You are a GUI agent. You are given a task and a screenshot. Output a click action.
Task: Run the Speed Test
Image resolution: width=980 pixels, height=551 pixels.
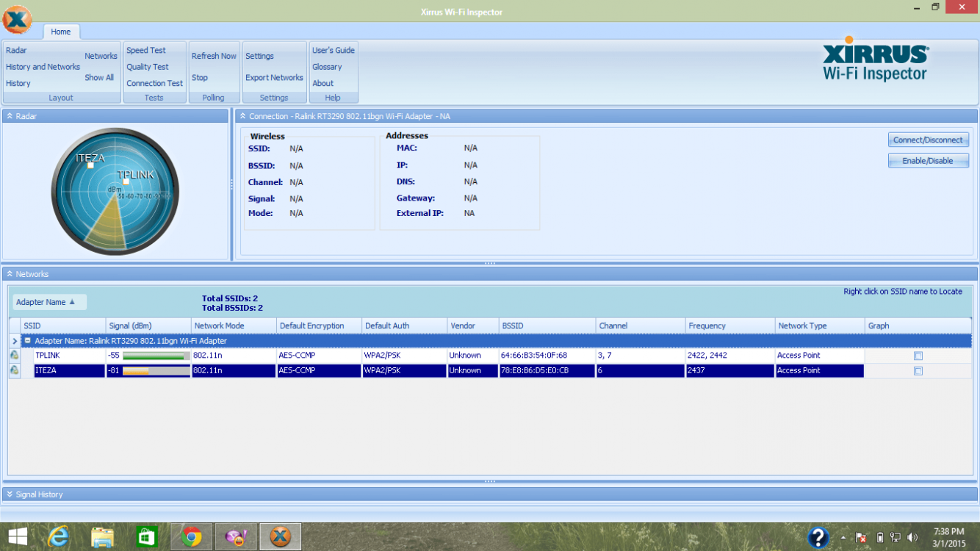point(146,50)
